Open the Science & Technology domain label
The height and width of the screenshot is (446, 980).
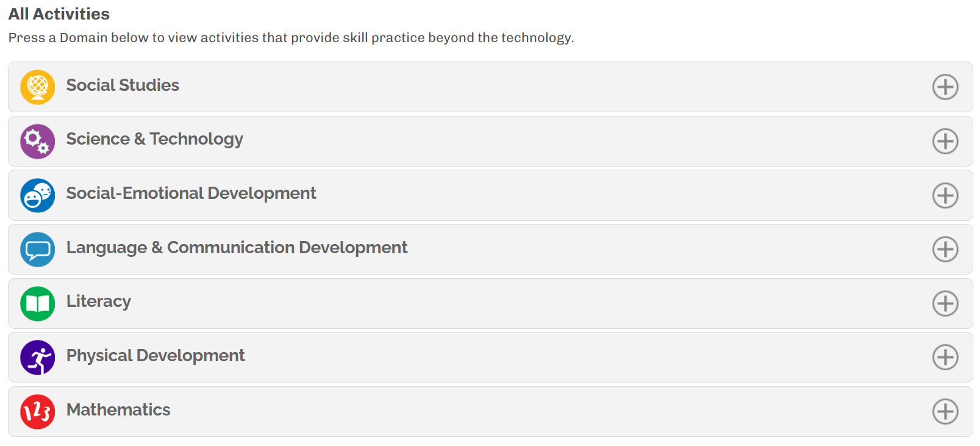155,140
